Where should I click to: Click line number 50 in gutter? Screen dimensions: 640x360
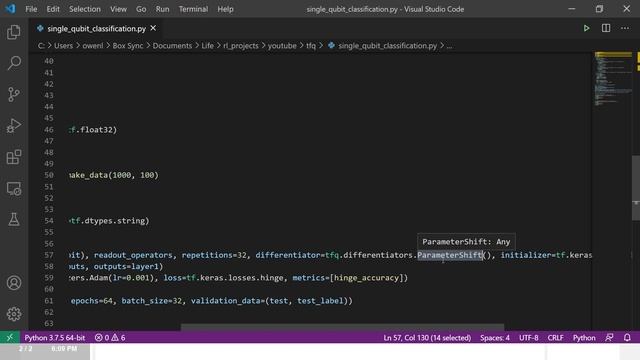coord(49,175)
